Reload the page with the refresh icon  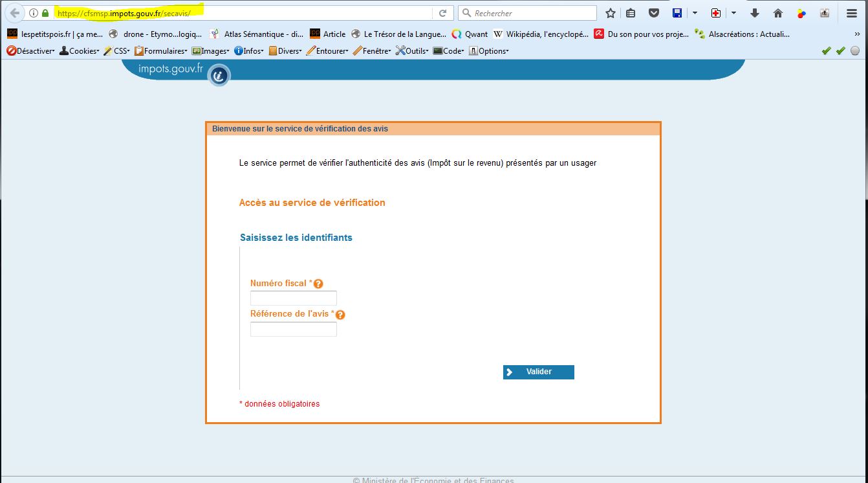pos(443,13)
